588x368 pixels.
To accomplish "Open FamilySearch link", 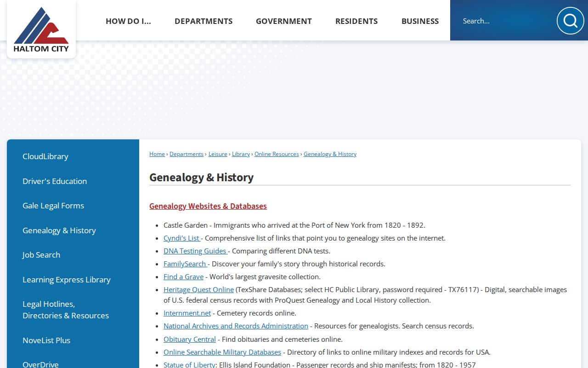I will coord(185,264).
